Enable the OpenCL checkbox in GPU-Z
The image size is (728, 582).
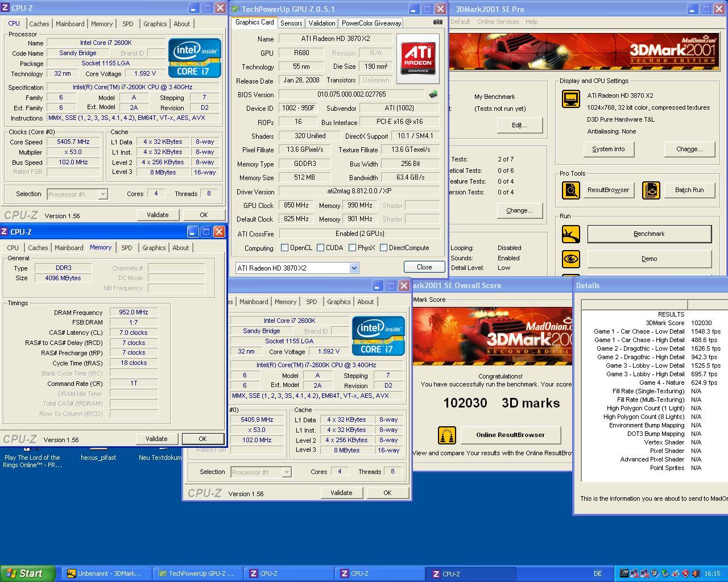click(x=284, y=248)
